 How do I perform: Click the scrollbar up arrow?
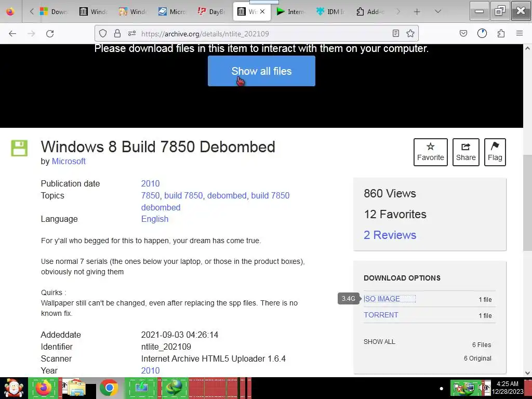pyautogui.click(x=528, y=48)
